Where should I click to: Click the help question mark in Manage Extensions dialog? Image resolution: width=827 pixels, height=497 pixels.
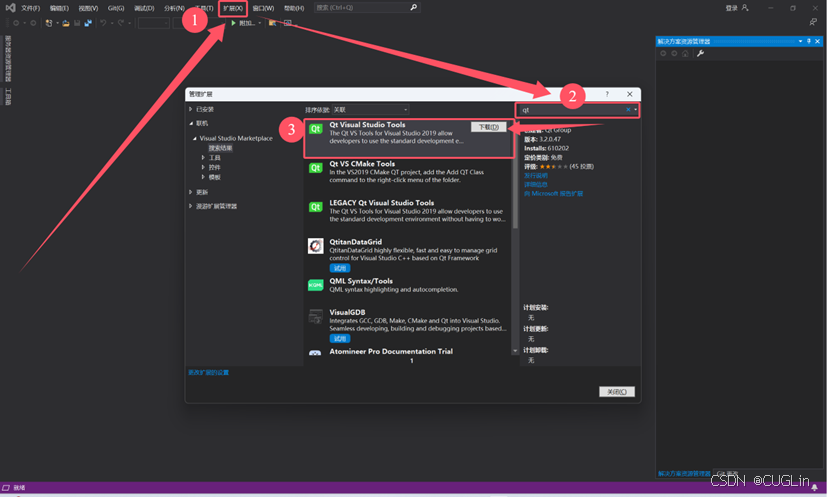point(607,94)
